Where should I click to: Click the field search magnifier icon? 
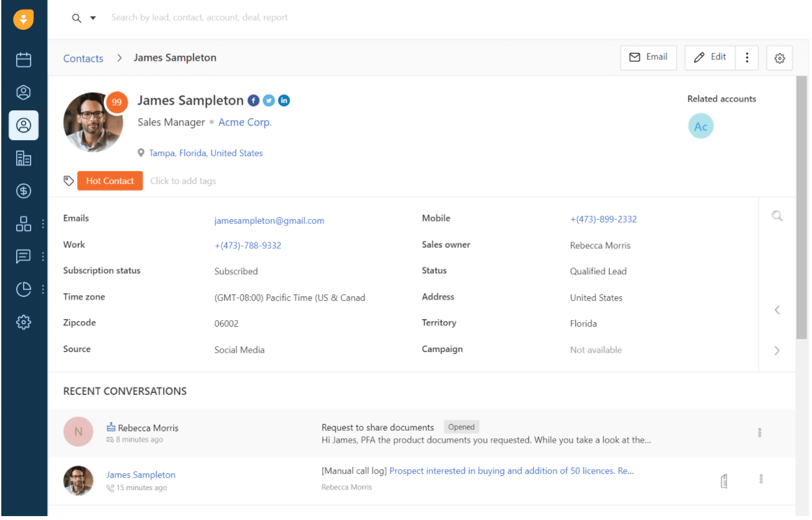[x=776, y=217]
